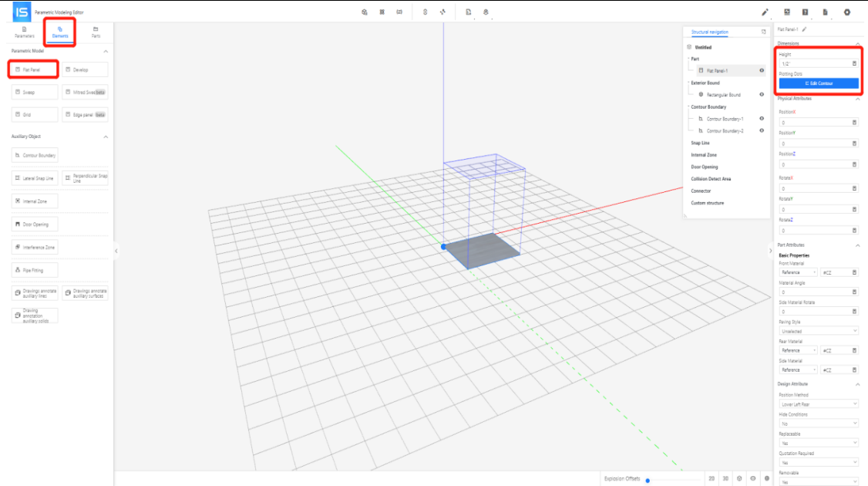This screenshot has width=868, height=486.
Task: Open the calculator icon in the Height field
Action: click(854, 63)
